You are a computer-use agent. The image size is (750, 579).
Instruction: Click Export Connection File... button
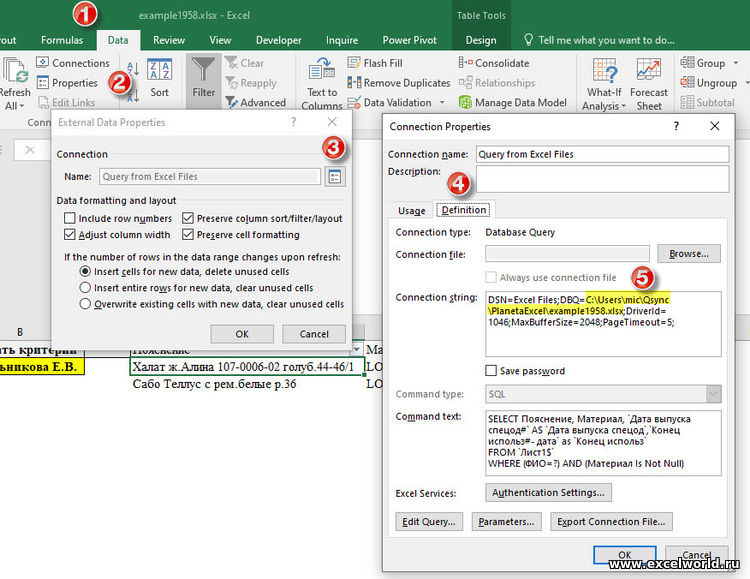[611, 522]
